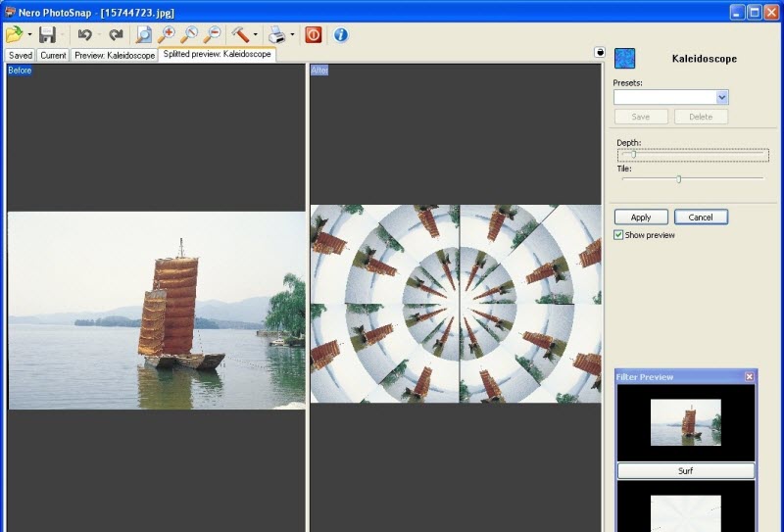Click the small round toggle above preview
Screen dimensions: 784x532
pos(600,52)
